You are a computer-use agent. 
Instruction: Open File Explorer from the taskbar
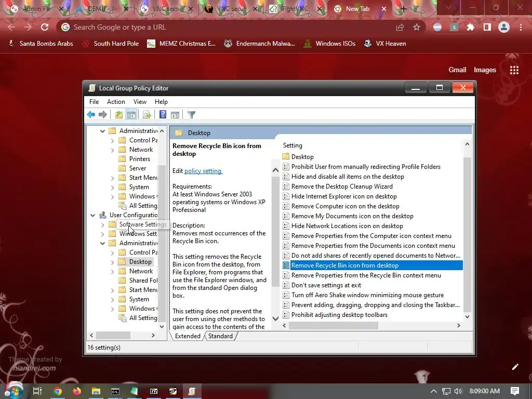click(96, 391)
